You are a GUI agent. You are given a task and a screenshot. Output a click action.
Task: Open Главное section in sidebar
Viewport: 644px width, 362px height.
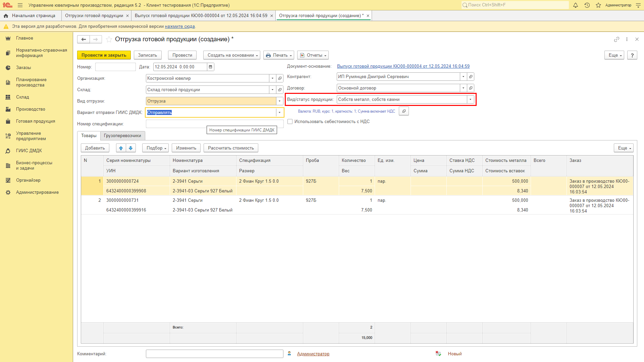point(24,38)
